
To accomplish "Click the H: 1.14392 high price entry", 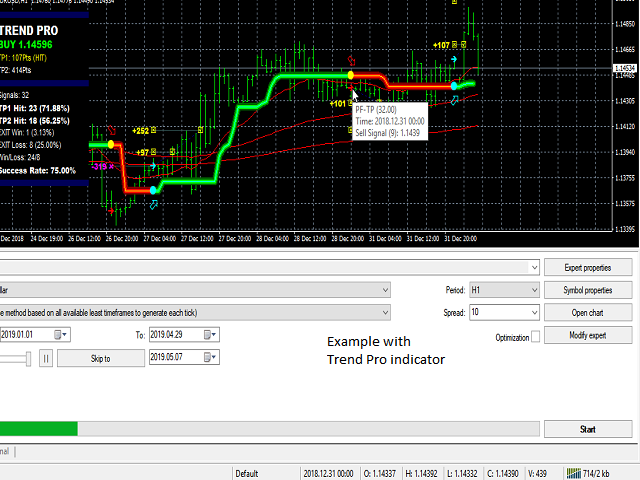I will click(422, 473).
